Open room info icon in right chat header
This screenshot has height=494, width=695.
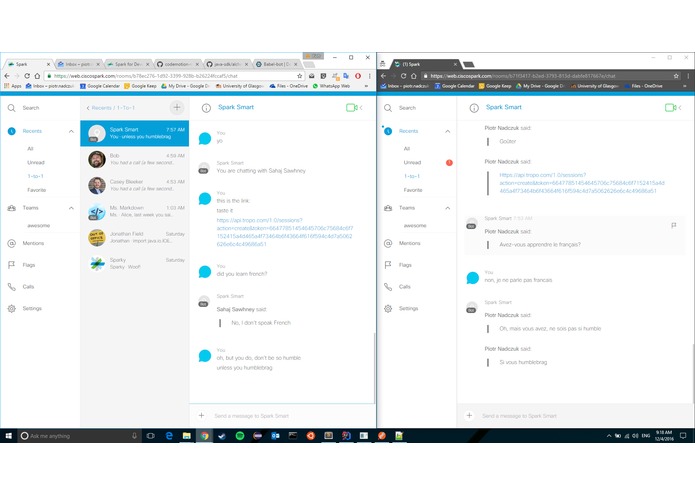(474, 108)
